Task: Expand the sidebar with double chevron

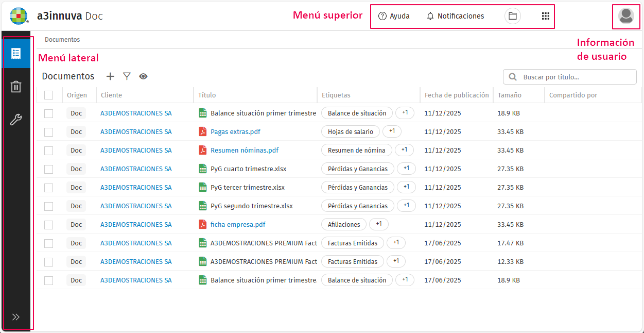Action: 16,317
